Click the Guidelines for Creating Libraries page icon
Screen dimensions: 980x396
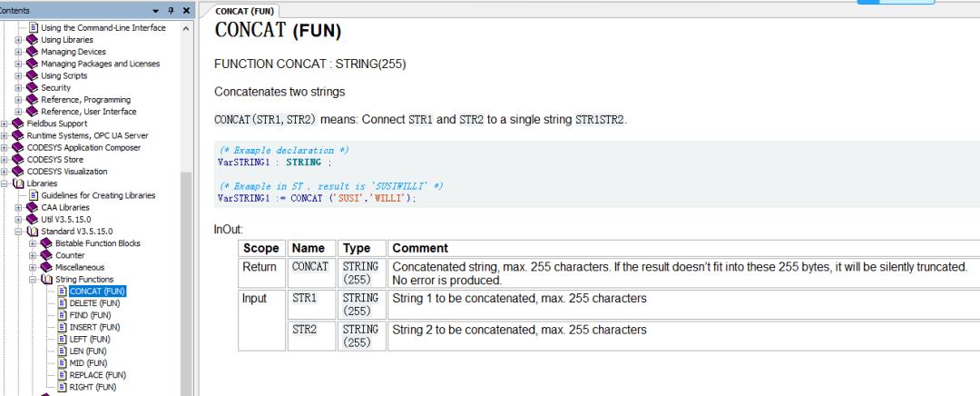(33, 195)
